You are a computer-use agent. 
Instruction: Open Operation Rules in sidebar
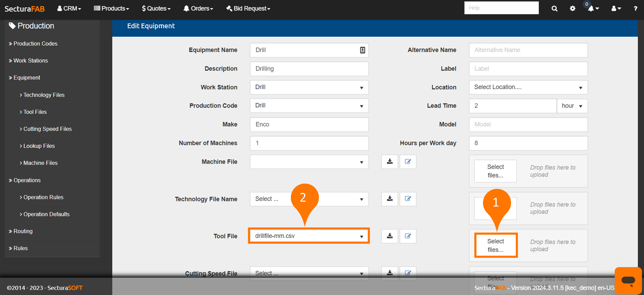pyautogui.click(x=43, y=197)
